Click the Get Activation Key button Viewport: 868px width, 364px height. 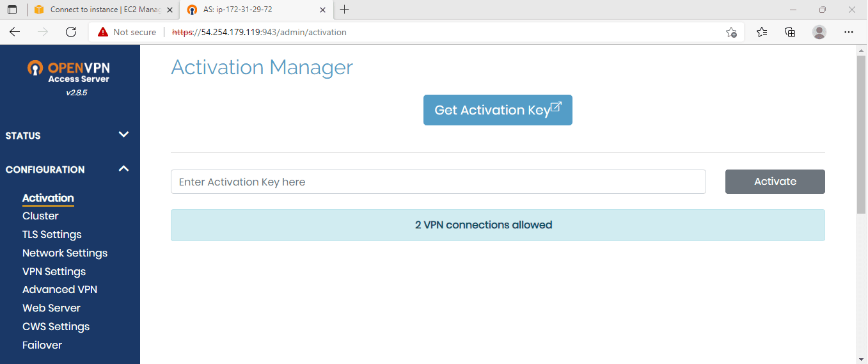(x=498, y=110)
